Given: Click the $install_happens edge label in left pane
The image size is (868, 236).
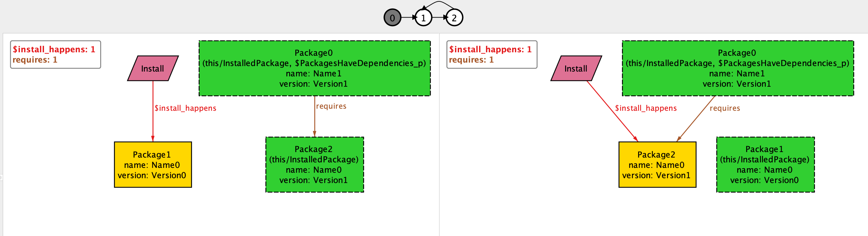Looking at the screenshot, I should click(x=185, y=108).
